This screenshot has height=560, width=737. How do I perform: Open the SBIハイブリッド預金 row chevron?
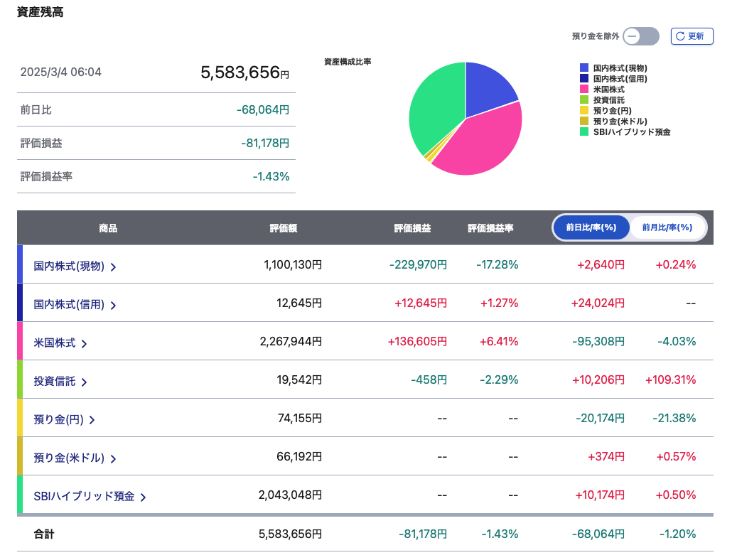click(144, 497)
